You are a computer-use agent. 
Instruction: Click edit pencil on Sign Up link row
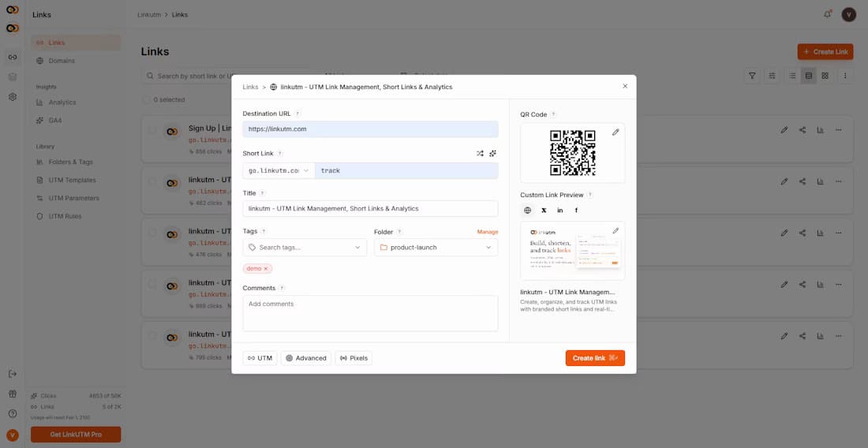point(784,130)
